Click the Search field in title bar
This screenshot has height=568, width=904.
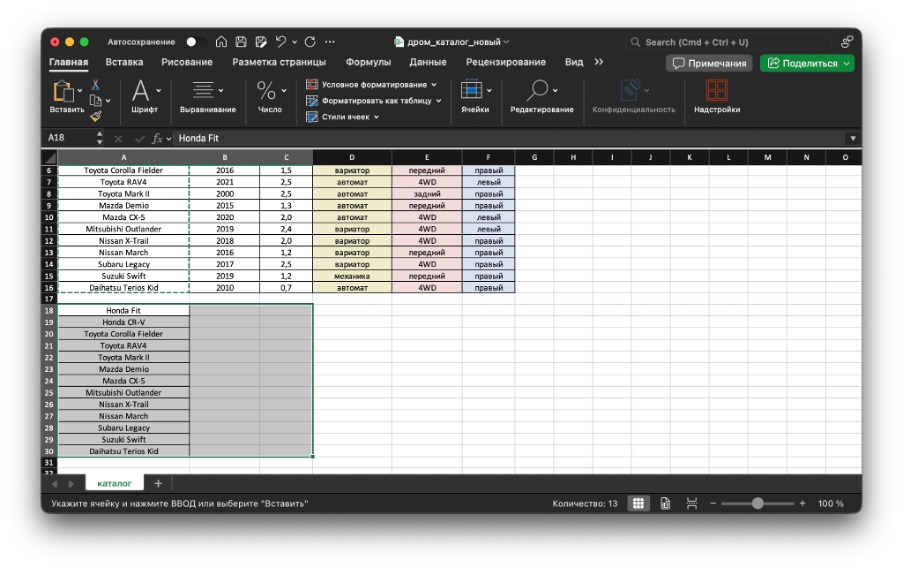(x=728, y=42)
